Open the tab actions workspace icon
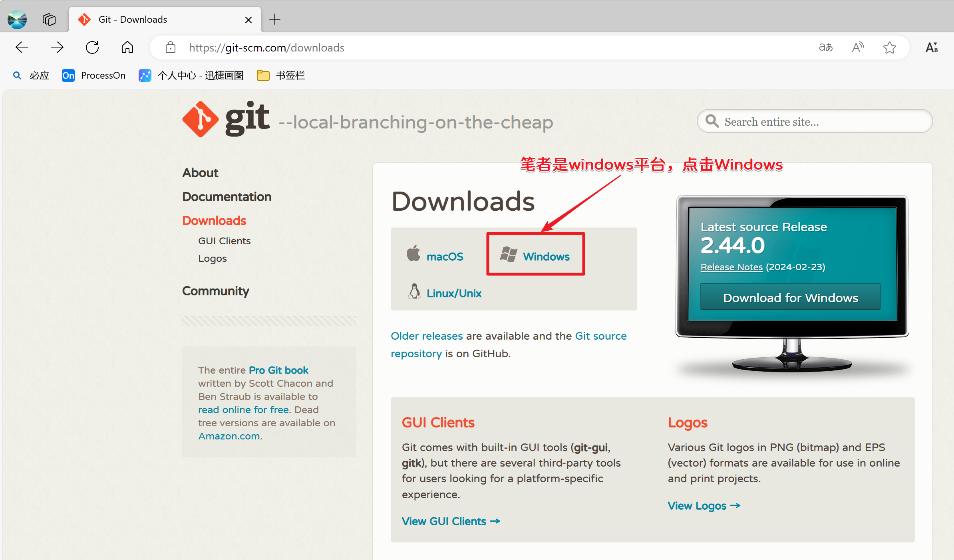The width and height of the screenshot is (954, 560). pos(49,19)
